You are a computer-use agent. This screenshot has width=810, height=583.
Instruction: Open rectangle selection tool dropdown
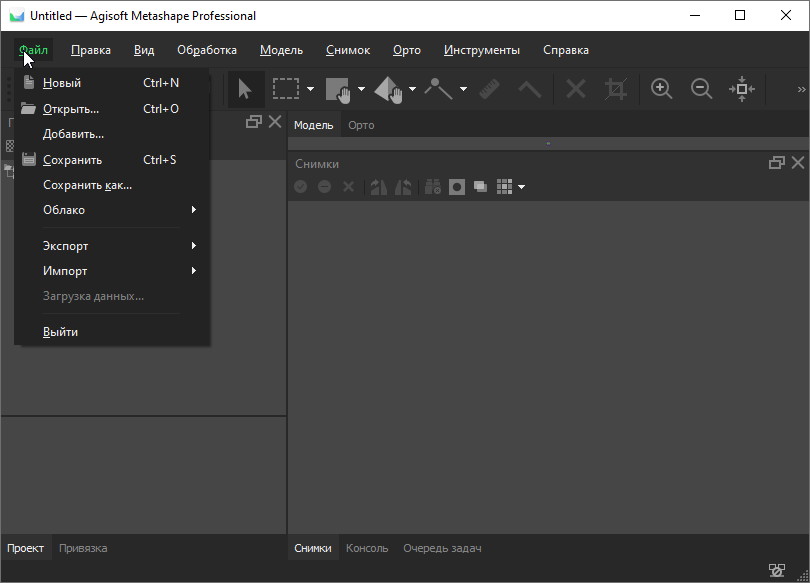pyautogui.click(x=310, y=89)
